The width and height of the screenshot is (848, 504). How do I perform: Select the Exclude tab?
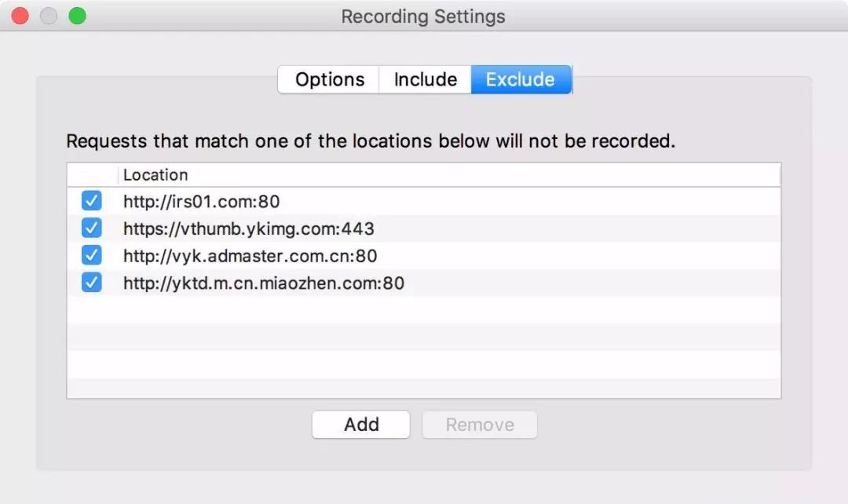pyautogui.click(x=521, y=79)
